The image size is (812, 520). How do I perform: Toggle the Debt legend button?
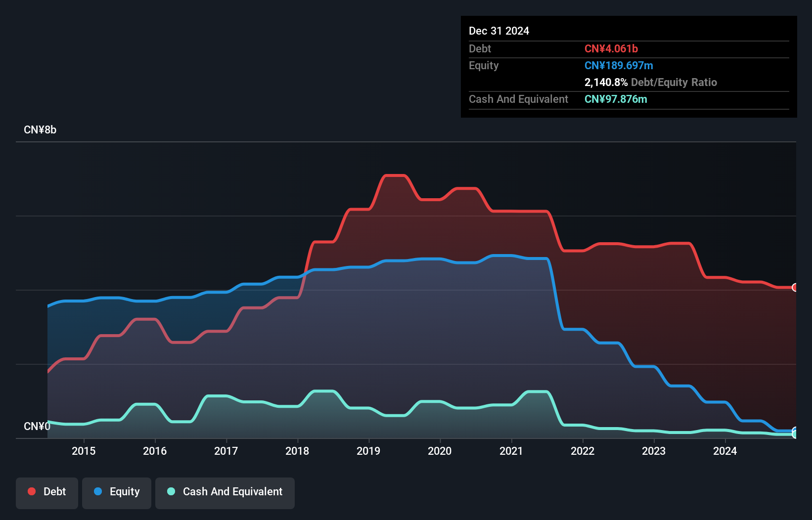(47, 493)
